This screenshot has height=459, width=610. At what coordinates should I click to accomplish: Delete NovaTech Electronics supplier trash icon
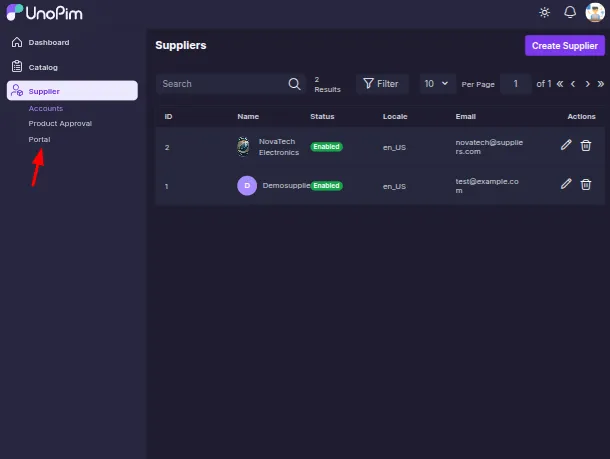point(586,145)
